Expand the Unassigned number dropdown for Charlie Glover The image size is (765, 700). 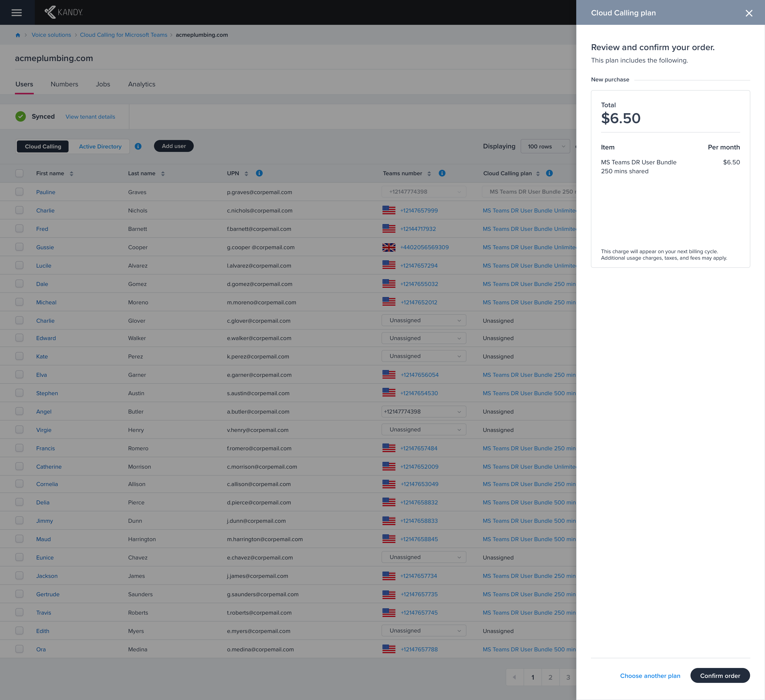click(423, 320)
